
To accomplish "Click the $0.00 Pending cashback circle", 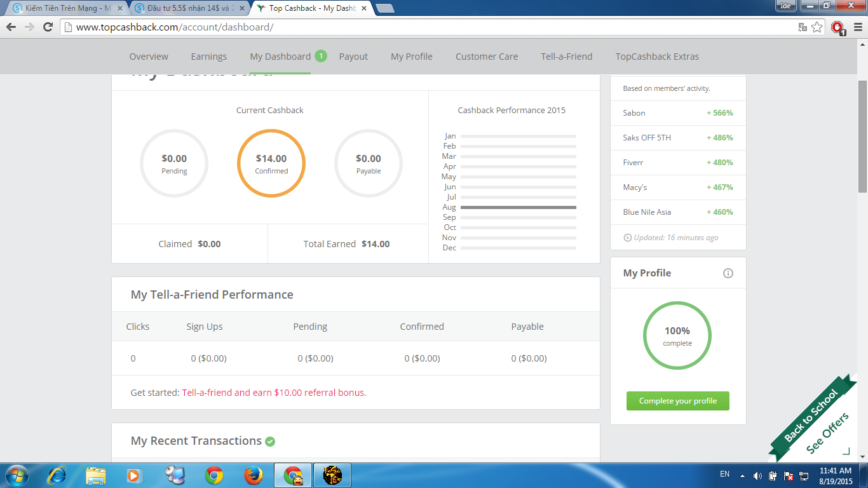I will click(174, 163).
